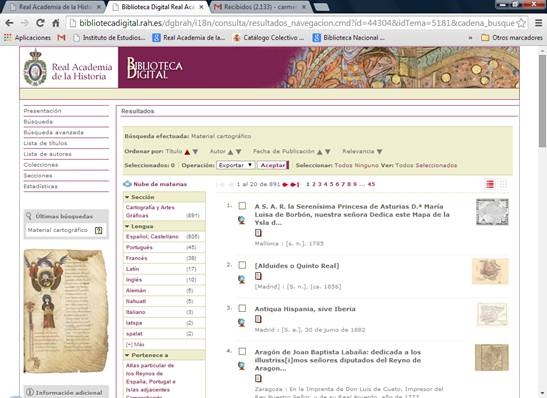Viewport: 547px width, 398px height.
Task: Select Todos results link
Action: point(343,165)
